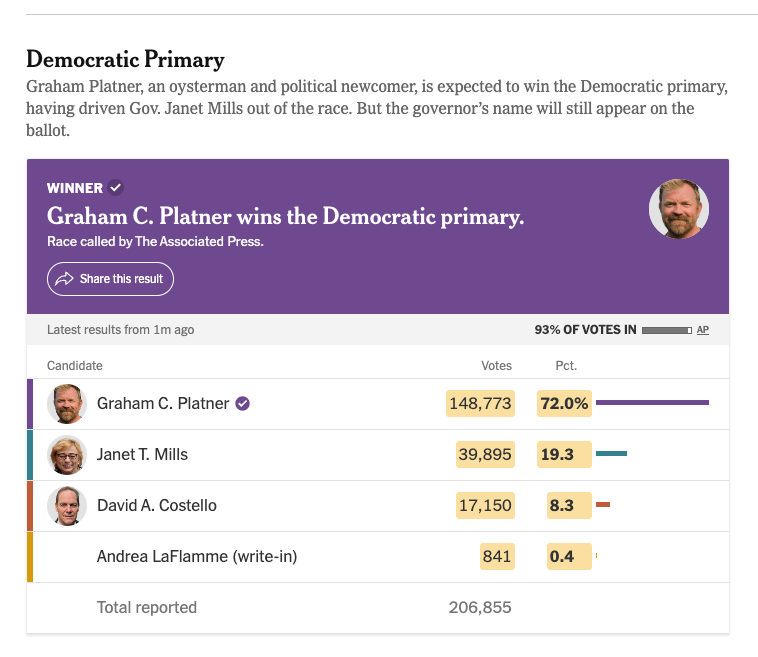Click the Votes column header
This screenshot has height=657, width=758.
click(x=496, y=365)
